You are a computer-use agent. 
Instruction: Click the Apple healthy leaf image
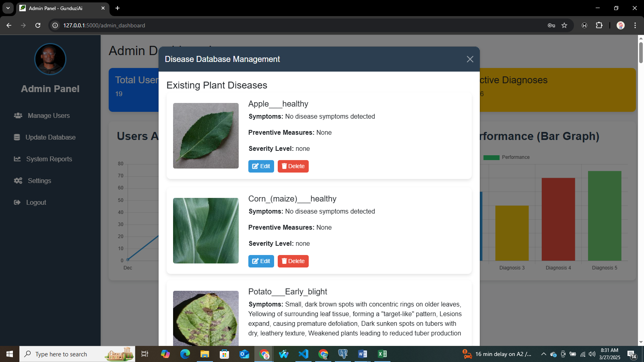[x=206, y=136]
